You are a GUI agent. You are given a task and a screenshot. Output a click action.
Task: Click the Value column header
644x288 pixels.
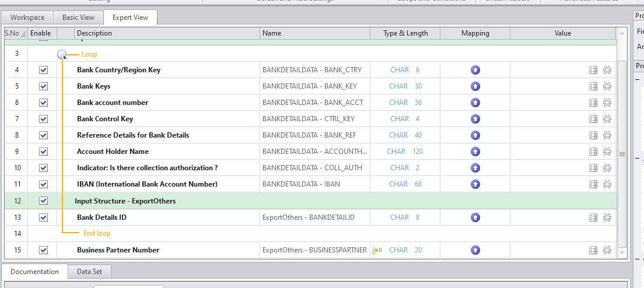(x=563, y=33)
